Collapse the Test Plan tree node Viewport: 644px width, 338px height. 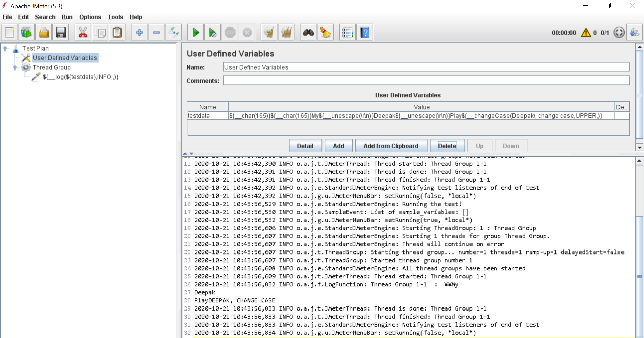(5, 48)
